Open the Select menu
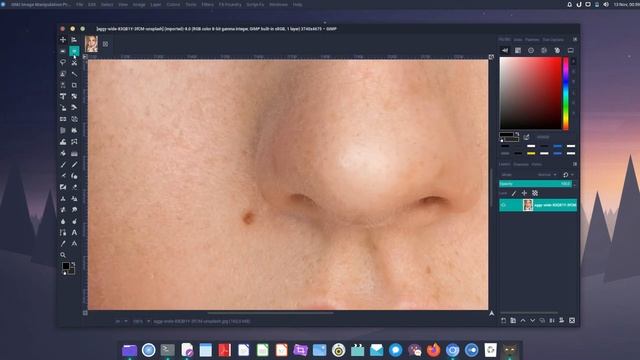Image resolution: width=640 pixels, height=360 pixels. click(107, 4)
